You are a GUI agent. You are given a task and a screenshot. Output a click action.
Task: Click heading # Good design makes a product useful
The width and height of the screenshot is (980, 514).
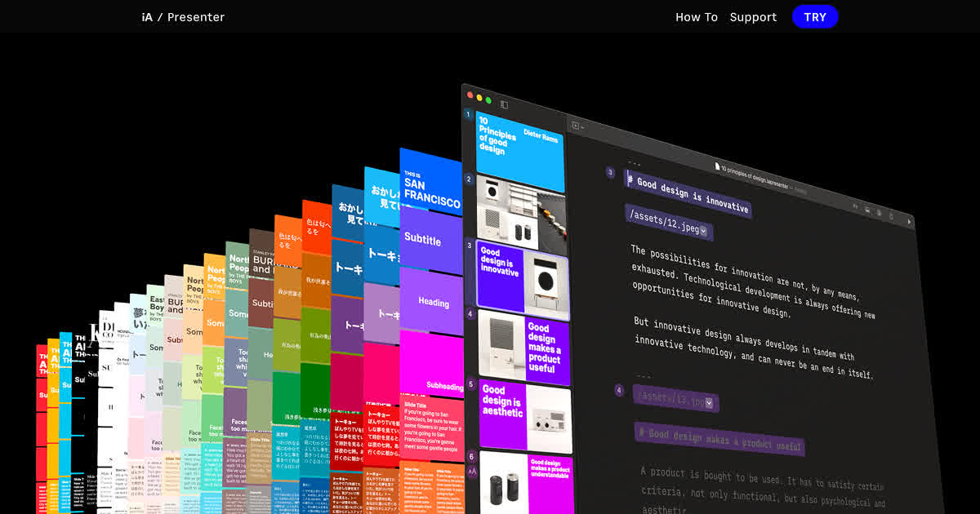pos(719,438)
